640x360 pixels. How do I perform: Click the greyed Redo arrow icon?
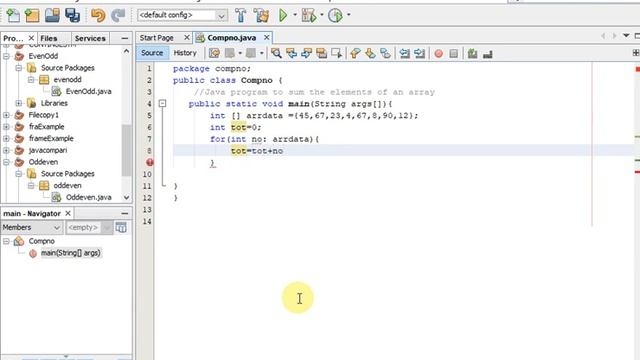[118, 16]
